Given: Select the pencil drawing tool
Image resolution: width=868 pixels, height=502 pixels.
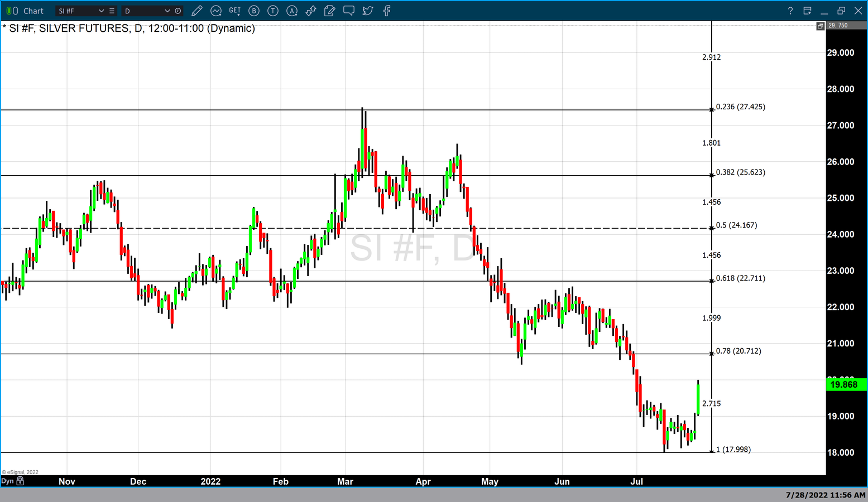Looking at the screenshot, I should 196,11.
